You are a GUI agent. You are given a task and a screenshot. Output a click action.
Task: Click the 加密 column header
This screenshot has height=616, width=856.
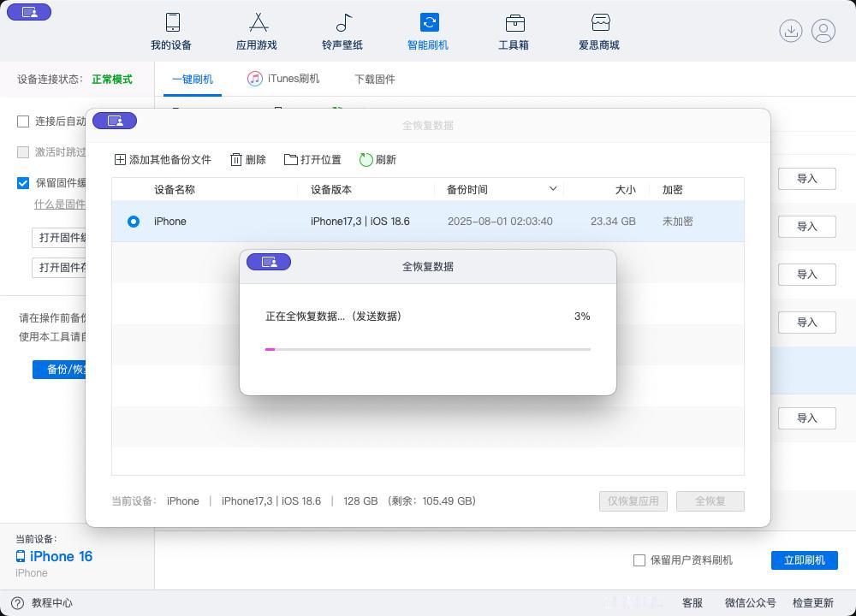[673, 189]
